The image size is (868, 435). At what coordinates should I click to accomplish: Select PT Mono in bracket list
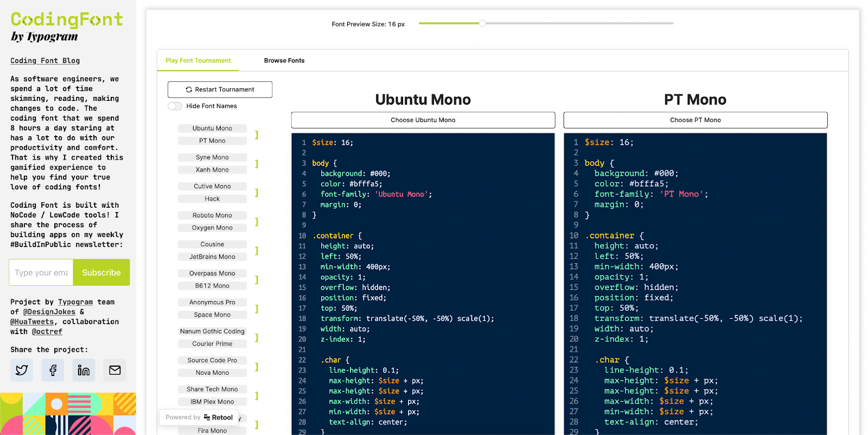point(212,141)
